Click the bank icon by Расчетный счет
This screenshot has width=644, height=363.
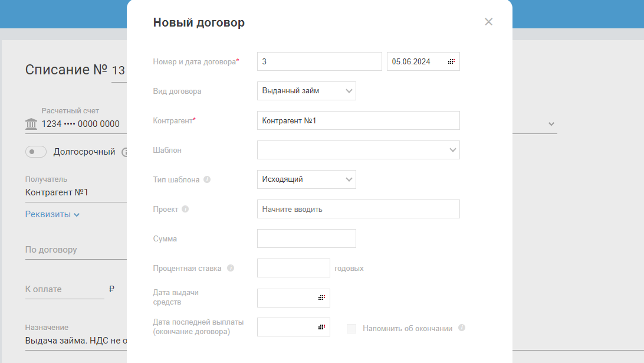coord(31,124)
